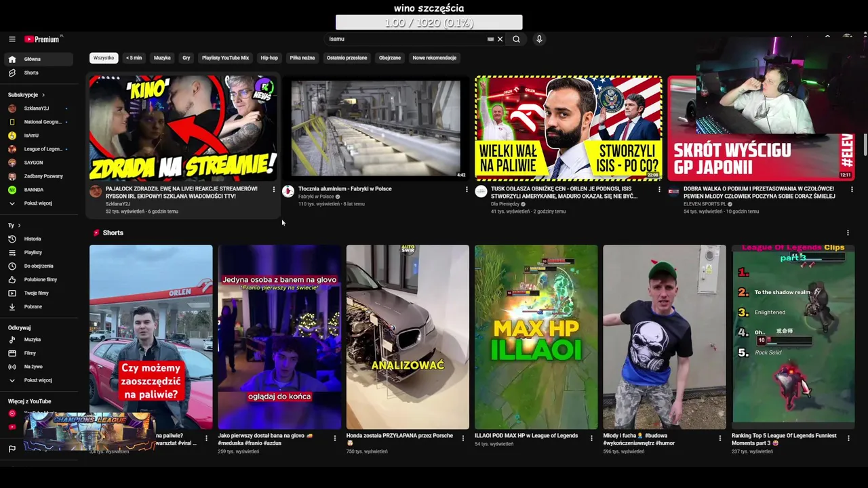Open Twoje filmy
868x488 pixels.
[x=39, y=293]
